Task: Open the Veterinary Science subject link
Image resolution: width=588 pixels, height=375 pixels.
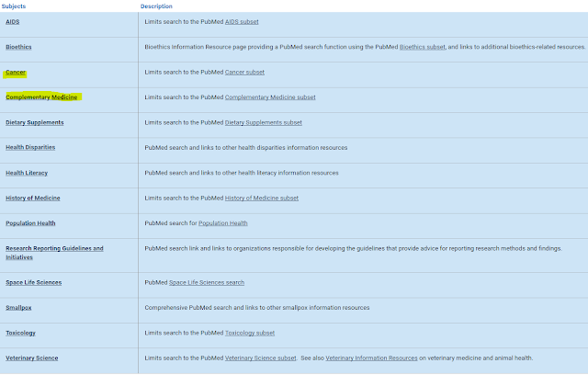Action: pos(32,358)
